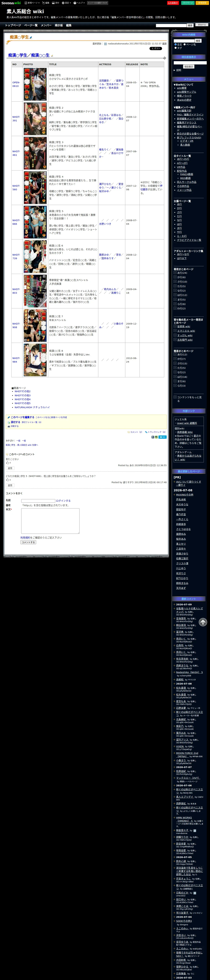Expand は行(16) under 簡易まとめページ
Screen dimensions: 210x980
[x=175, y=377]
